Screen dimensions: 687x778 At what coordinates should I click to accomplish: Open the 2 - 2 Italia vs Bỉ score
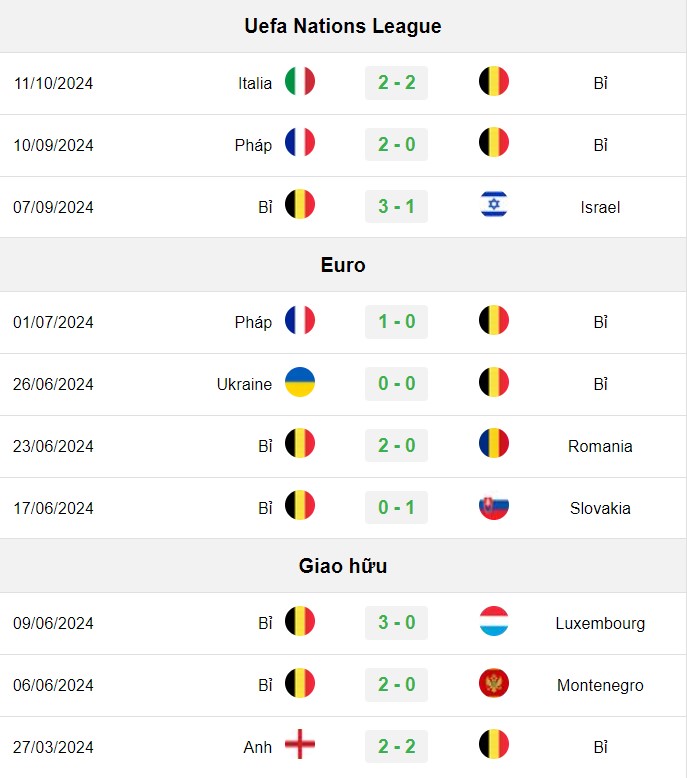point(396,82)
